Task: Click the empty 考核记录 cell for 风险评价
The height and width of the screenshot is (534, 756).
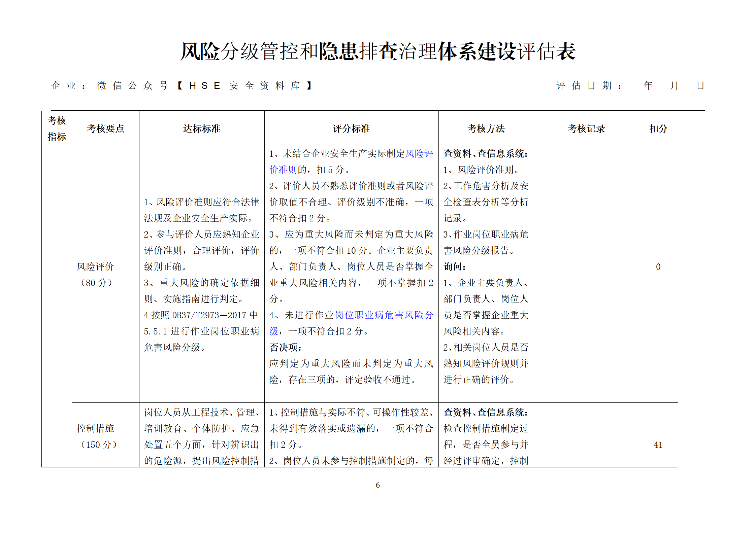Action: pyautogui.click(x=586, y=273)
